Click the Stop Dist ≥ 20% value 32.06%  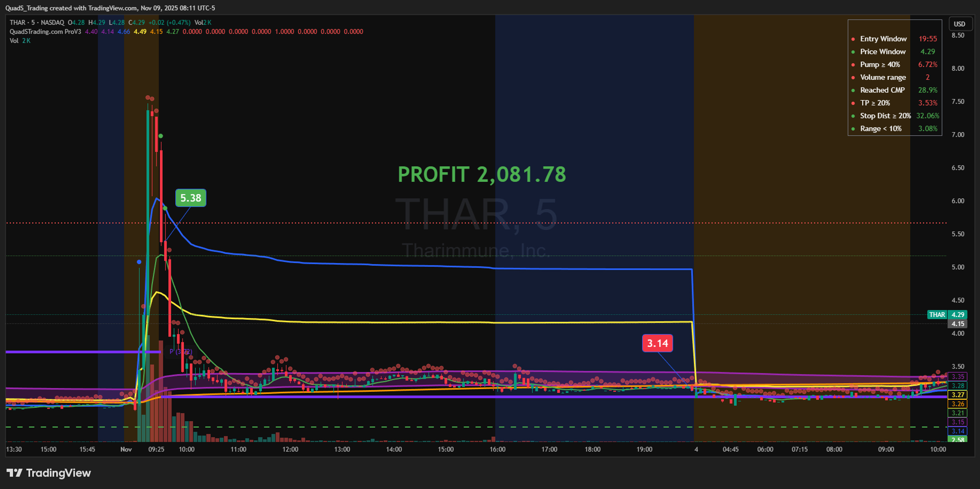click(928, 116)
